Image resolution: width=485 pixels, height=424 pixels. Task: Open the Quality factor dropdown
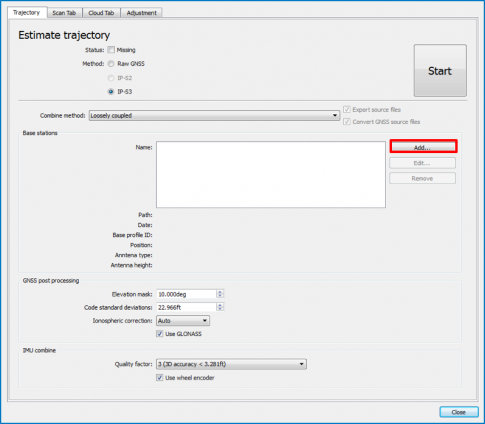click(x=231, y=364)
